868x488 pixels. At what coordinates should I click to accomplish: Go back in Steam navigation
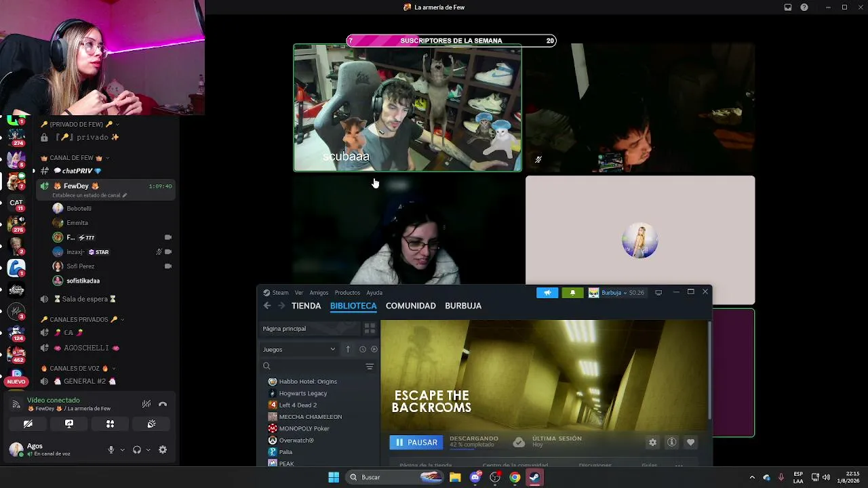click(x=267, y=306)
